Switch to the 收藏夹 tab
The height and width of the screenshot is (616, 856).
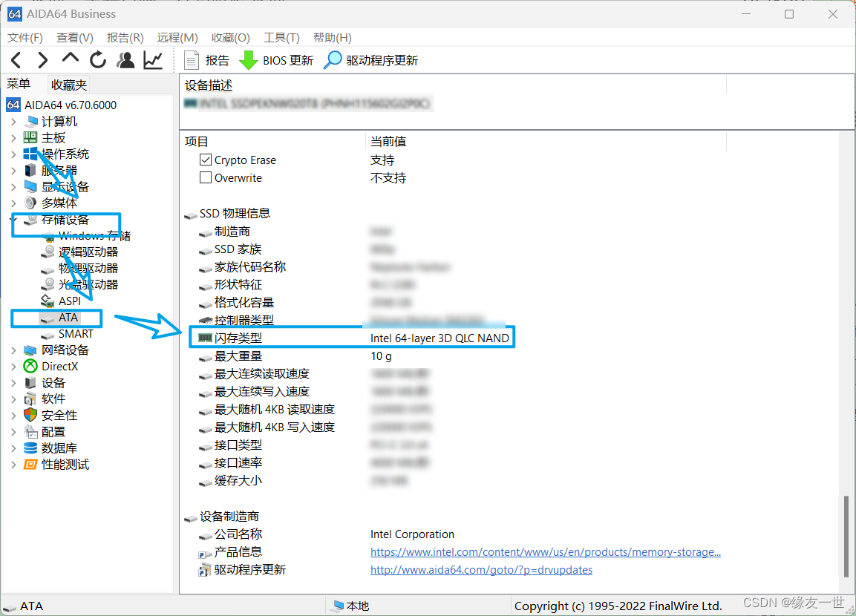69,84
